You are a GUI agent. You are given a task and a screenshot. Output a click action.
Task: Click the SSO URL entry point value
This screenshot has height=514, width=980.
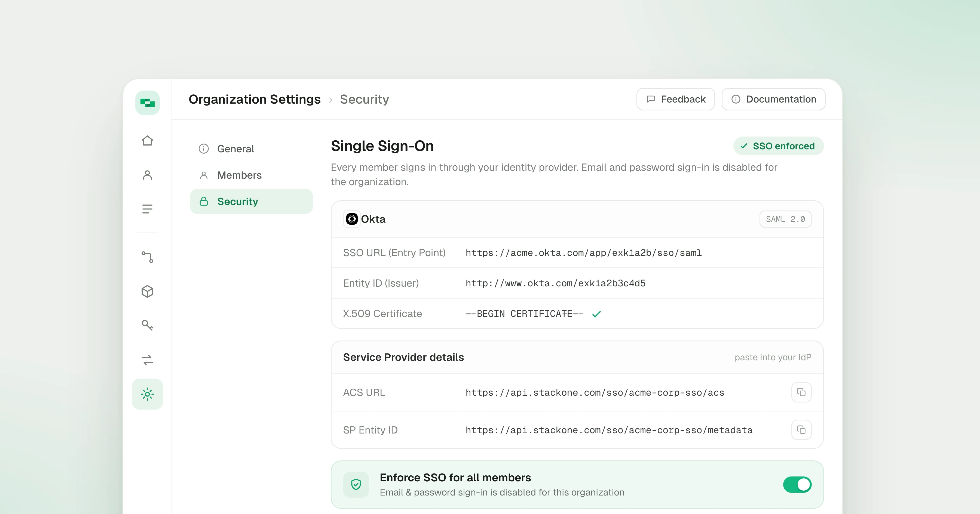(584, 253)
